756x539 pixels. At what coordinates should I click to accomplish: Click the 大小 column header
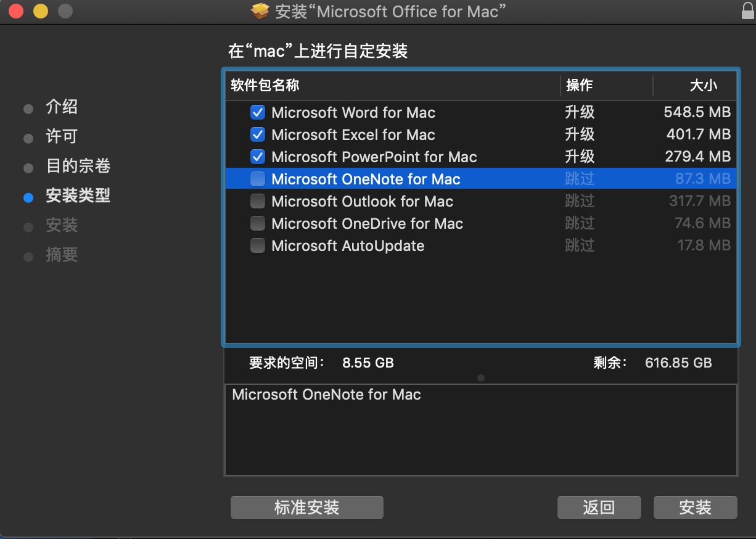pyautogui.click(x=704, y=85)
